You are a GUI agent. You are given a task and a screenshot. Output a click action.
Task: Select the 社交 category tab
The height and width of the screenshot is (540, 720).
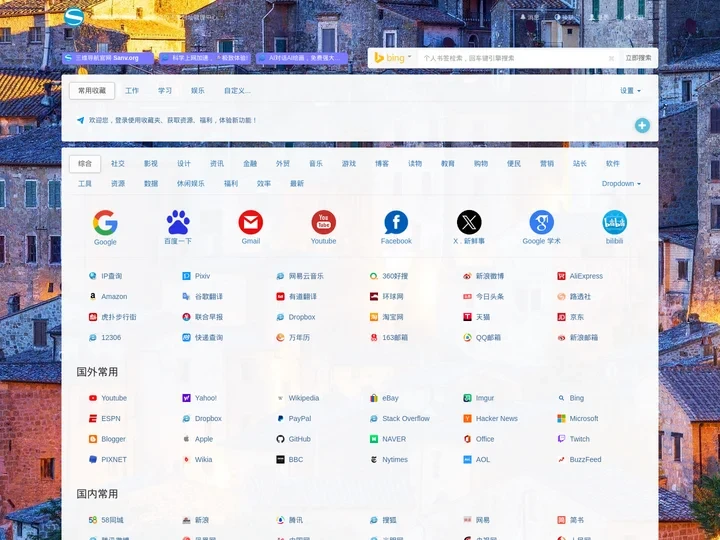click(x=118, y=163)
